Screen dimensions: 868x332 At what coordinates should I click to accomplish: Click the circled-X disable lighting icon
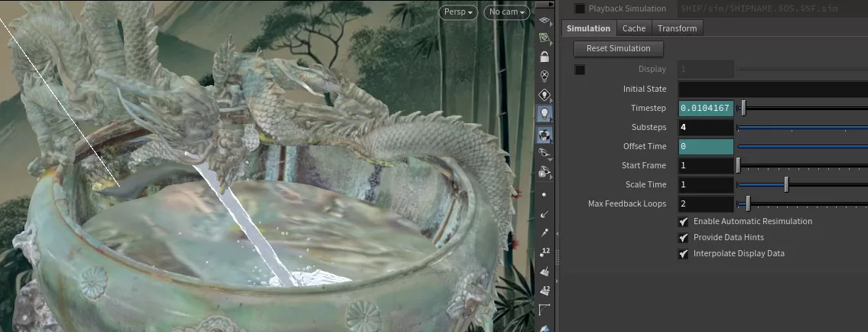point(545,76)
